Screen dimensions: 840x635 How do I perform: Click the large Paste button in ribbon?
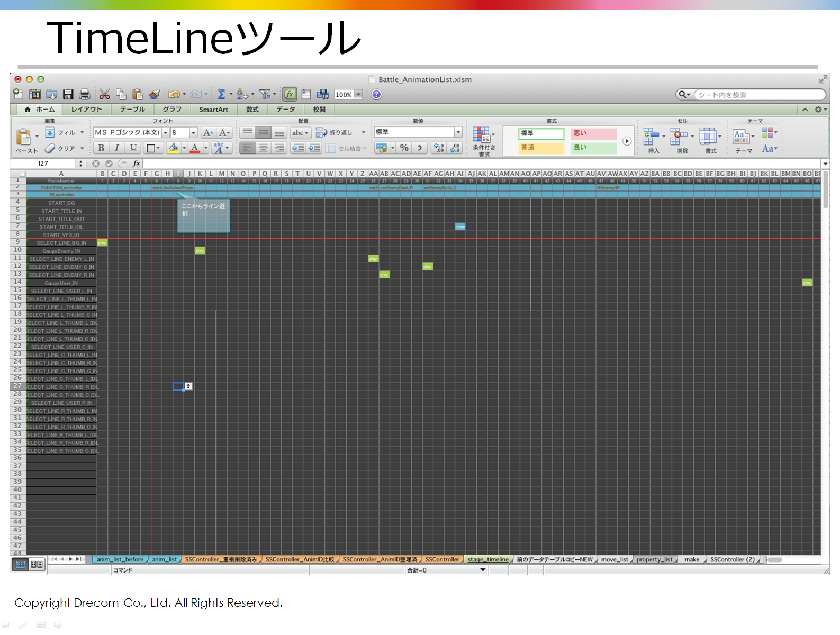click(23, 137)
